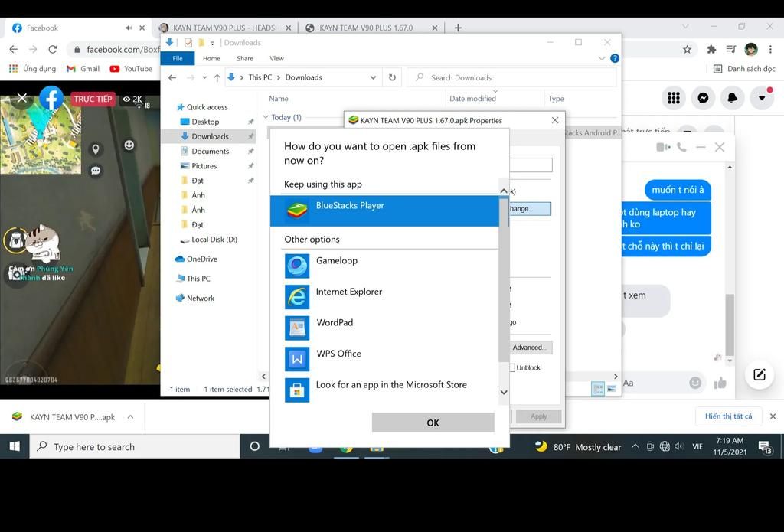This screenshot has height=532, width=784.
Task: Open a new Chrome tab
Action: point(458,28)
